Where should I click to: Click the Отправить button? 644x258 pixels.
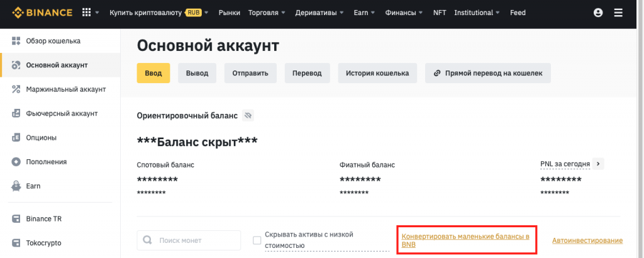click(250, 73)
